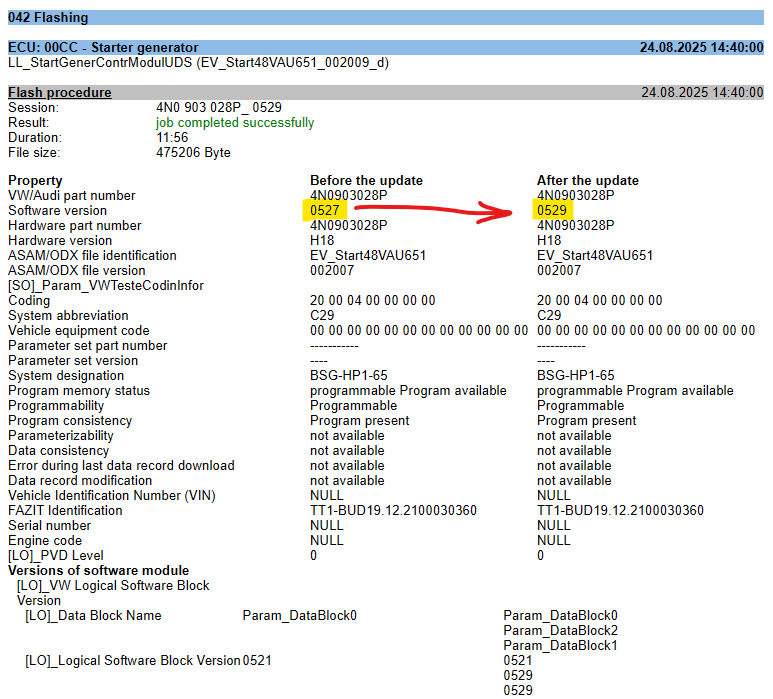Click the 'Hardware part number' label
773x699 pixels.
coord(74,225)
